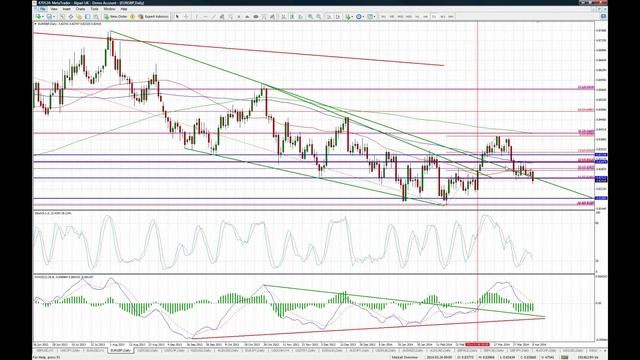Expand the Indicators dropdown arrow

coord(353,17)
